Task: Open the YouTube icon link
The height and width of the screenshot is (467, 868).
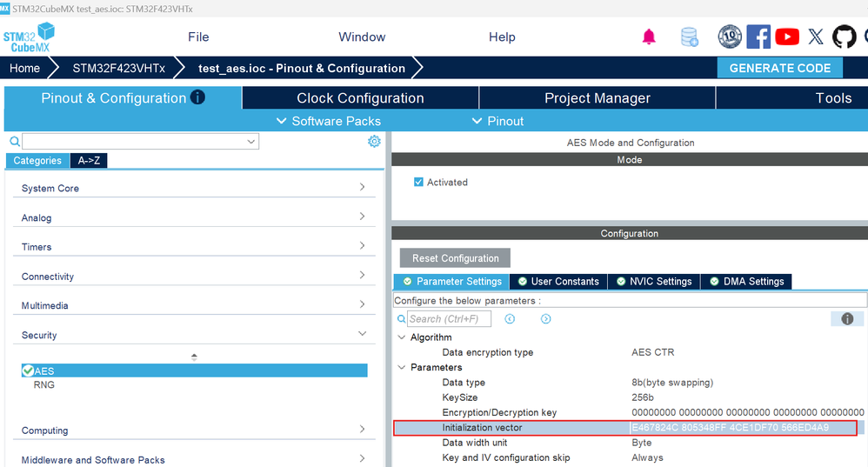Action: tap(786, 37)
